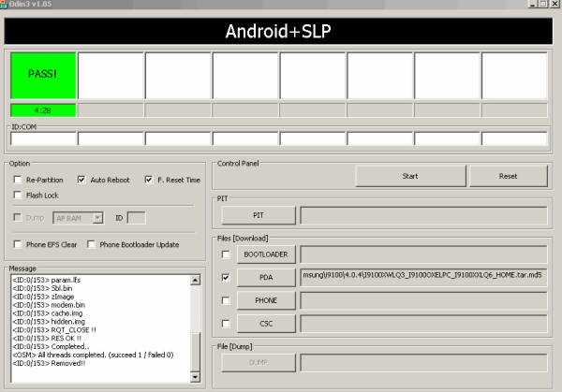This screenshot has height=392, width=562.
Task: Click the PDA file path field
Action: pyautogui.click(x=423, y=277)
